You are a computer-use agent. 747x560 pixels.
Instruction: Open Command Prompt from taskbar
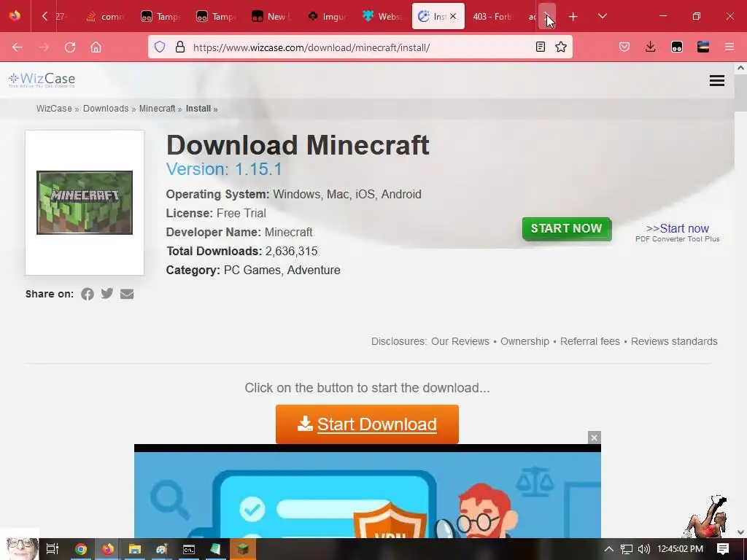tap(189, 550)
